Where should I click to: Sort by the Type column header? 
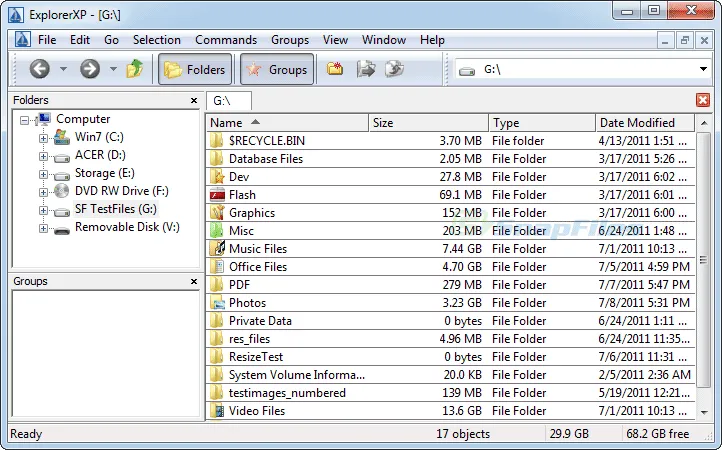pos(542,123)
